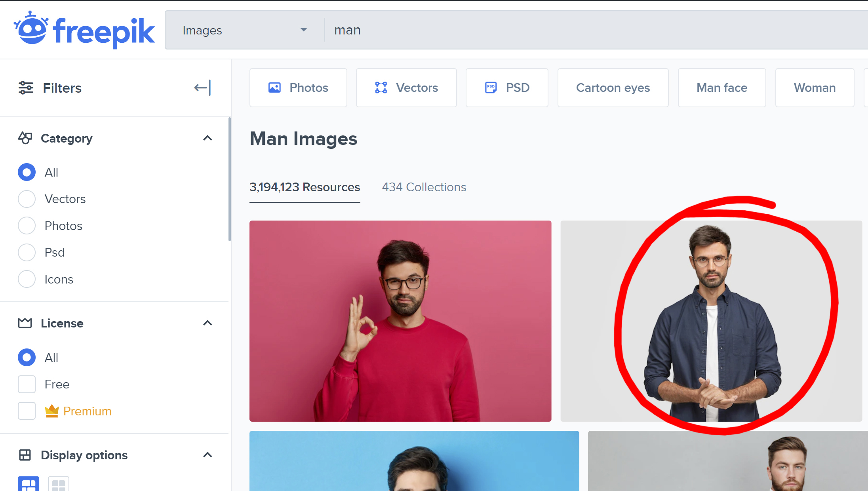Check the Premium license checkbox
Screen dimensions: 868x491
27,411
